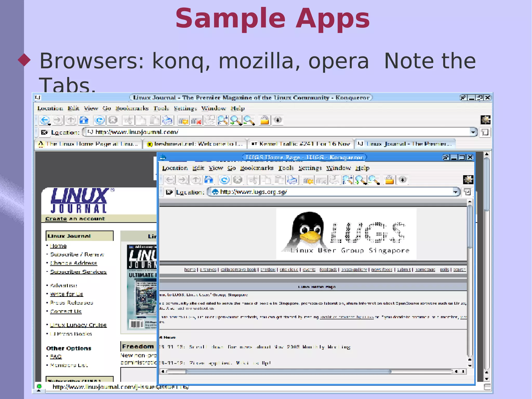This screenshot has height=399, width=532.
Task: Switch to Kernel Traffic tab
Action: [301, 144]
